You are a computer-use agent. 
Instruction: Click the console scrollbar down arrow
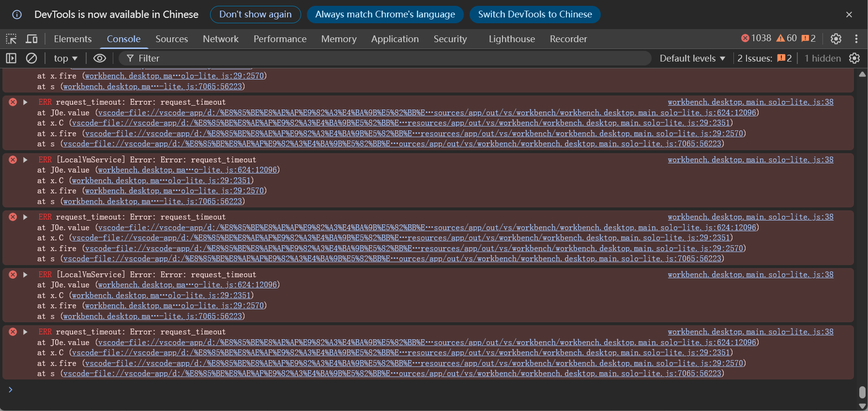(862, 406)
